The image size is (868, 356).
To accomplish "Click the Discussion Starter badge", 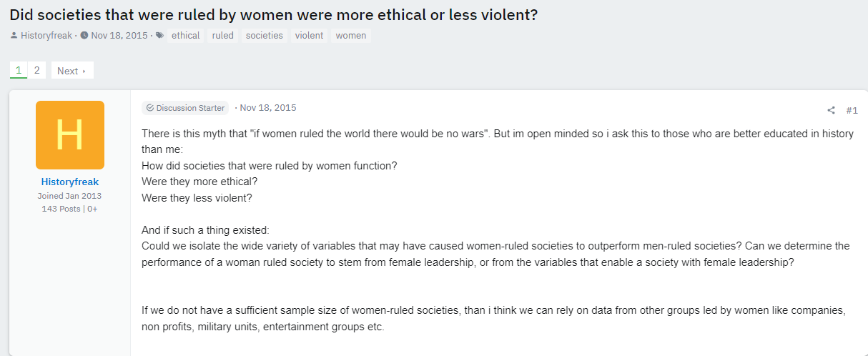I will [185, 108].
